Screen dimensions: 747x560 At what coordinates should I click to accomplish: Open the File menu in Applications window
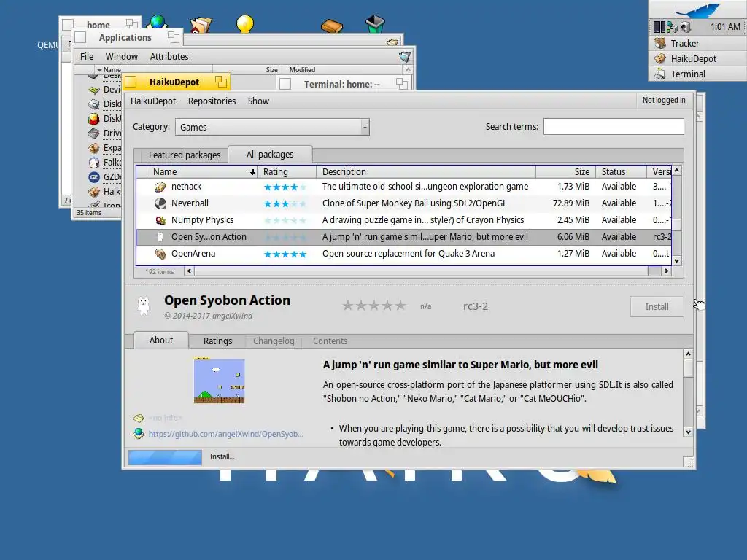(87, 56)
